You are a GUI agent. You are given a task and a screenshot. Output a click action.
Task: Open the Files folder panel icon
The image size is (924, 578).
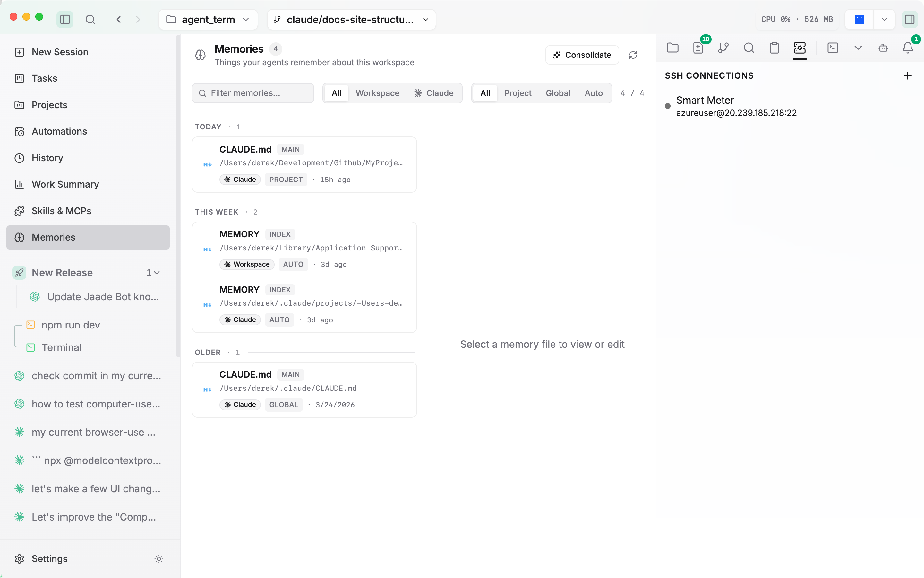click(x=672, y=48)
